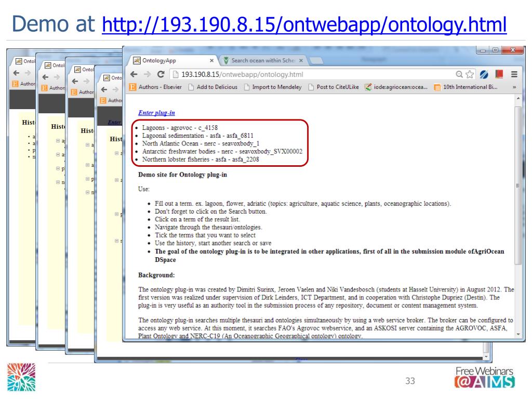Click forward arrow in the front browser window
The height and width of the screenshot is (399, 532).
click(147, 74)
